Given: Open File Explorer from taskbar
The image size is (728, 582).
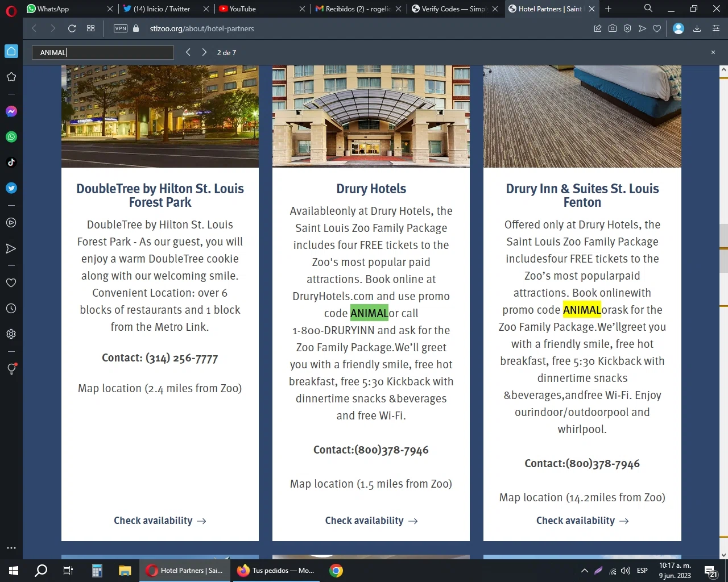Looking at the screenshot, I should coord(125,571).
